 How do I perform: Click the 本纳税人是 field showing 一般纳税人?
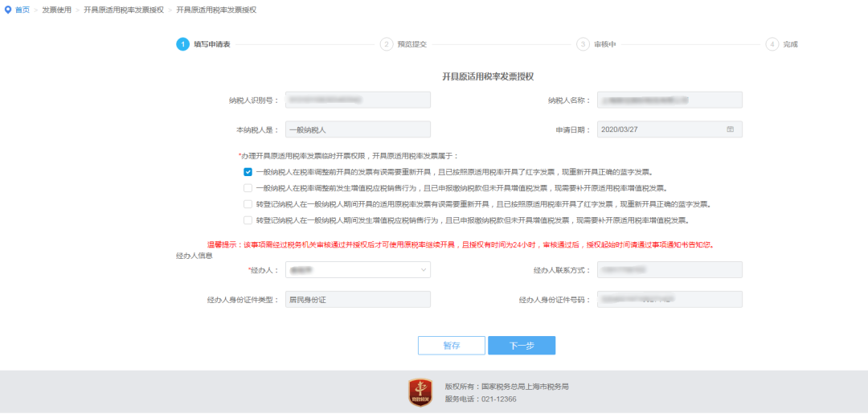point(358,129)
